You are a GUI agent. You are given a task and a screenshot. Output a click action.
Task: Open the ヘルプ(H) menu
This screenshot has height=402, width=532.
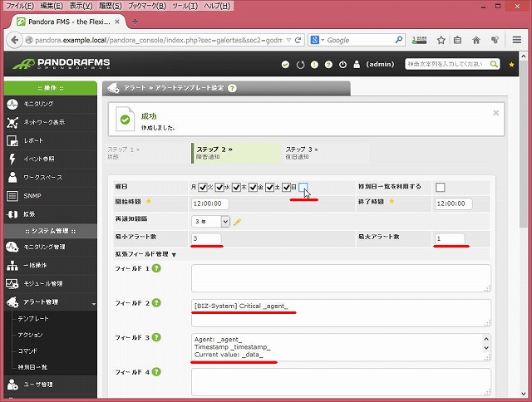click(x=217, y=6)
